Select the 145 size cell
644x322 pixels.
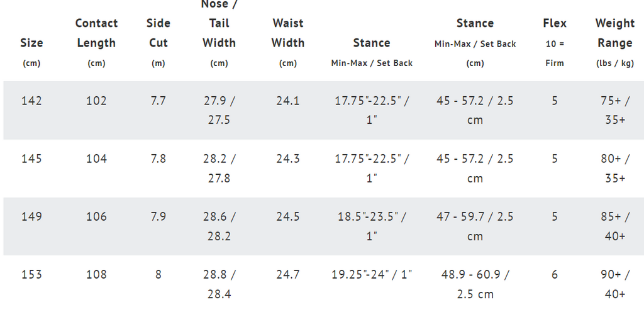pos(31,158)
